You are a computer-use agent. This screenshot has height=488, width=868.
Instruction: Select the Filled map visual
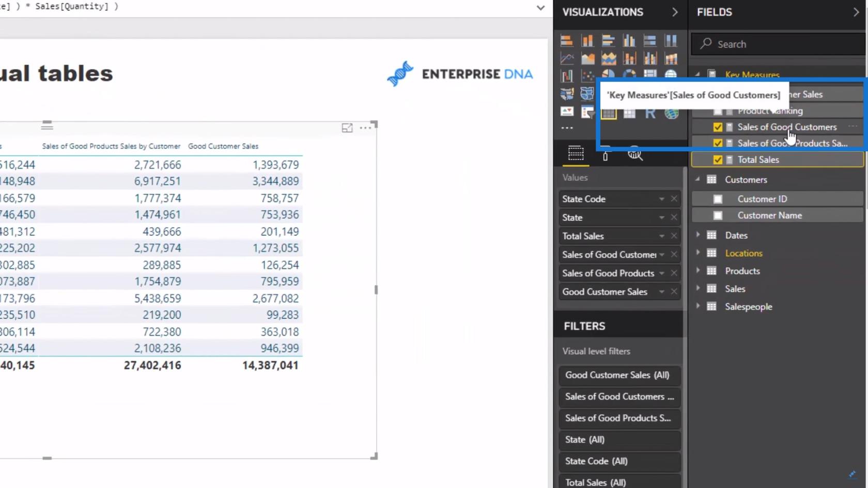tap(567, 94)
